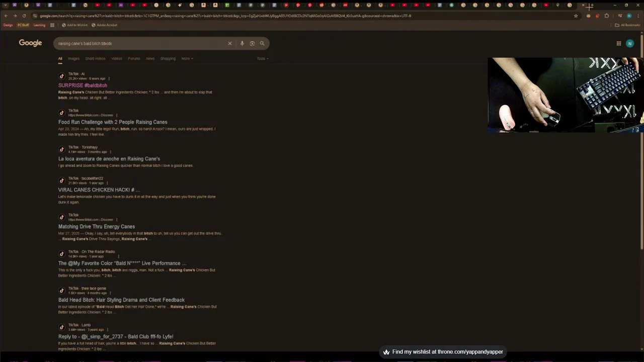Open options for the Bald Club fff-fo Lyfe result
Image resolution: width=644 pixels, height=362 pixels.
[x=107, y=330]
